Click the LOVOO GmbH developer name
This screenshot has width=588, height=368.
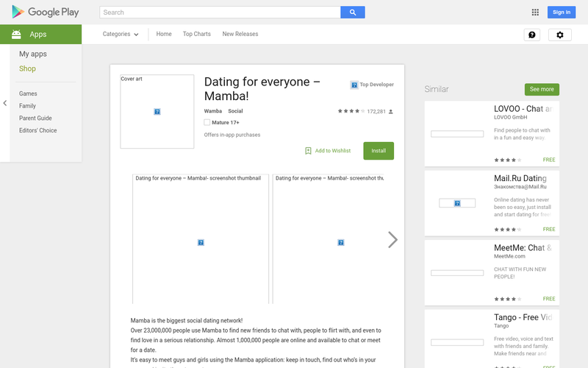510,117
